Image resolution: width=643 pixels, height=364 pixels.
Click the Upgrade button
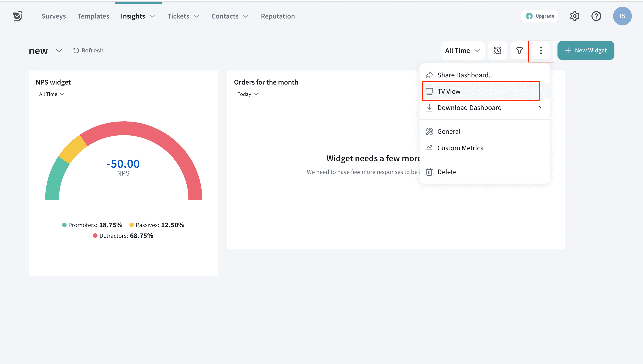(539, 16)
